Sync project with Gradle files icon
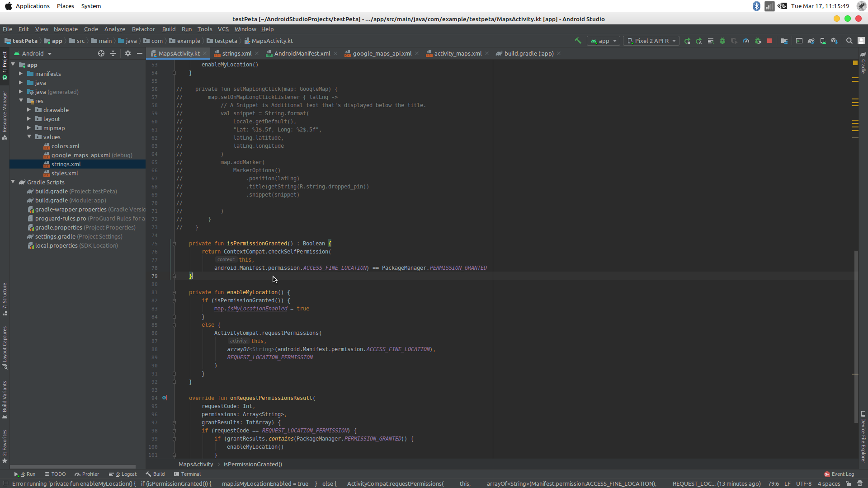868x488 pixels. (x=811, y=41)
